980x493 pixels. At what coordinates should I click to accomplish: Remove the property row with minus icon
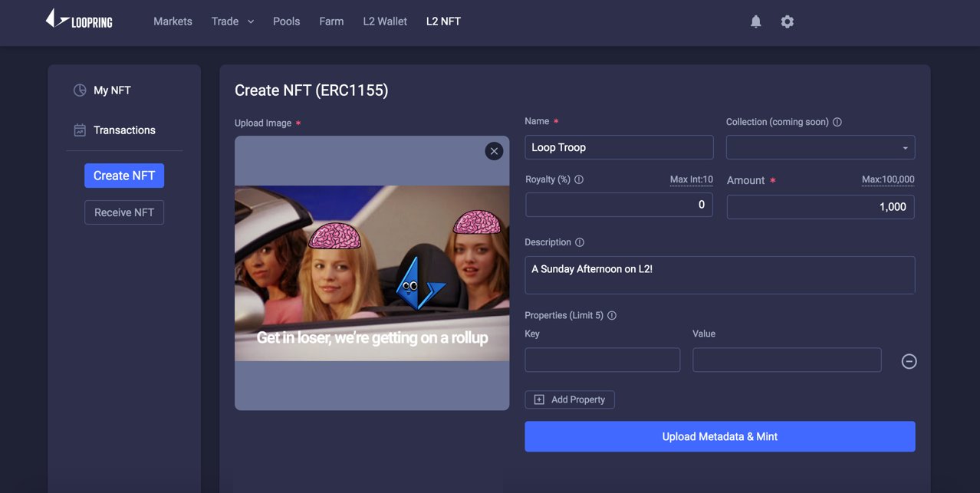coord(909,360)
